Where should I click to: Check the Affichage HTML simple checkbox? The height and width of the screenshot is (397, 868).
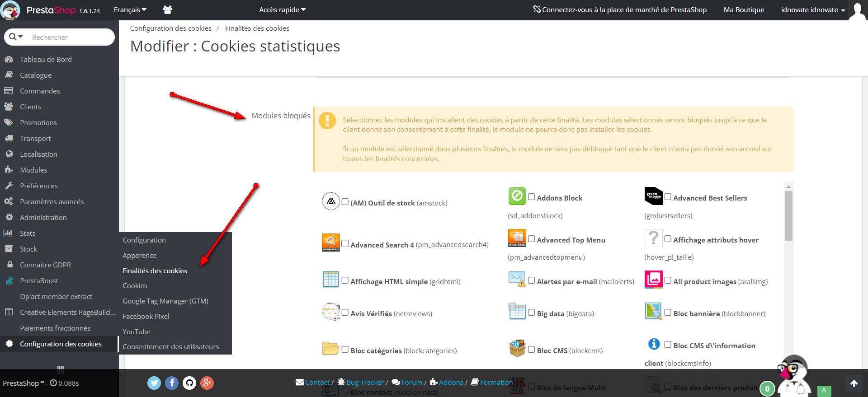click(x=345, y=280)
